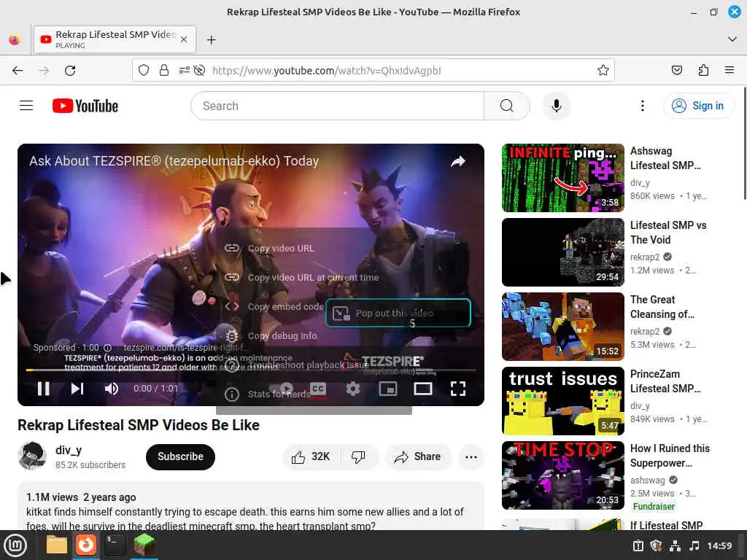Show site security padlock info

coord(164,71)
